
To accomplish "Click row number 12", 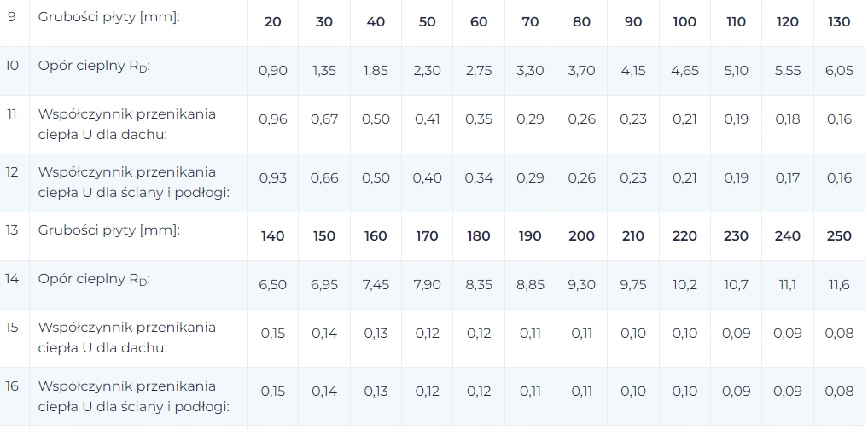I will 12,171.
